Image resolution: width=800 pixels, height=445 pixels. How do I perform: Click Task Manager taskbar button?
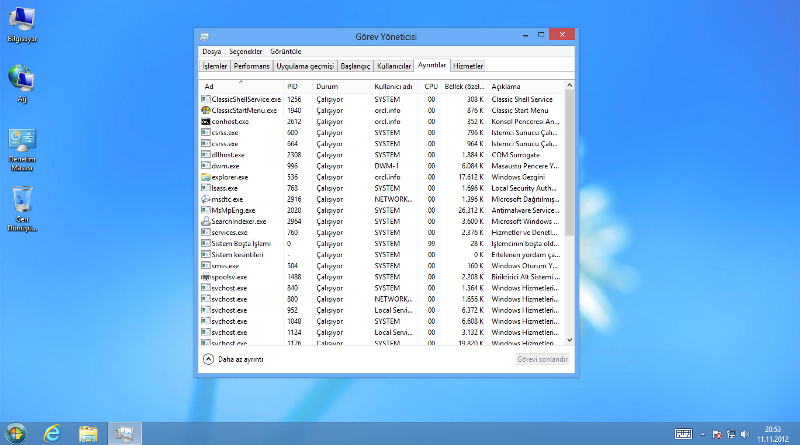point(124,434)
